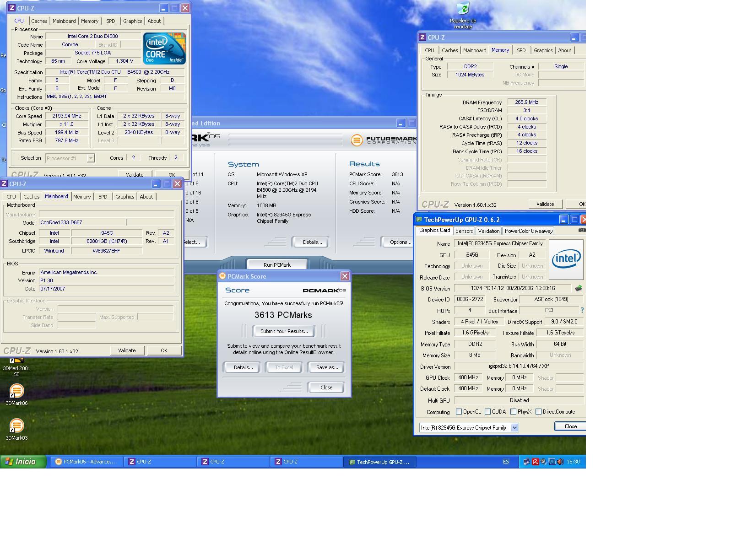The width and height of the screenshot is (747, 560).
Task: Open Mainboard tab in CPU-Z Memory window
Action: pyautogui.click(x=474, y=50)
